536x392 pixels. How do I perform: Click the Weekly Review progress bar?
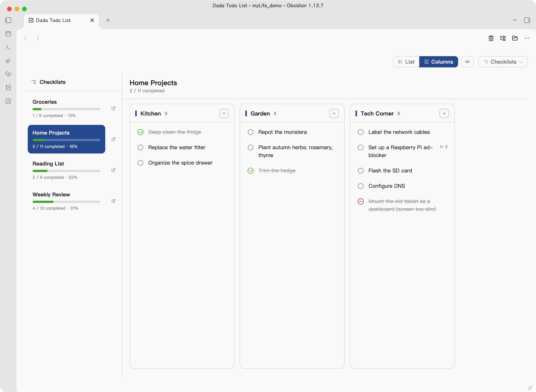pos(66,202)
